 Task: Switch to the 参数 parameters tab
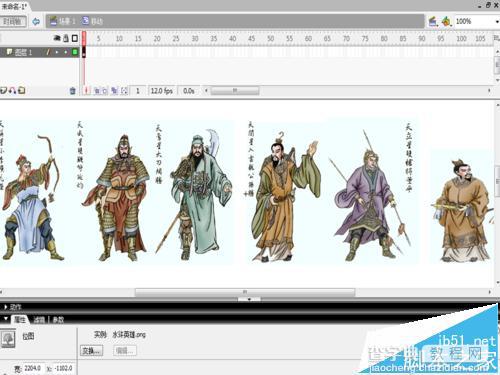click(x=58, y=320)
